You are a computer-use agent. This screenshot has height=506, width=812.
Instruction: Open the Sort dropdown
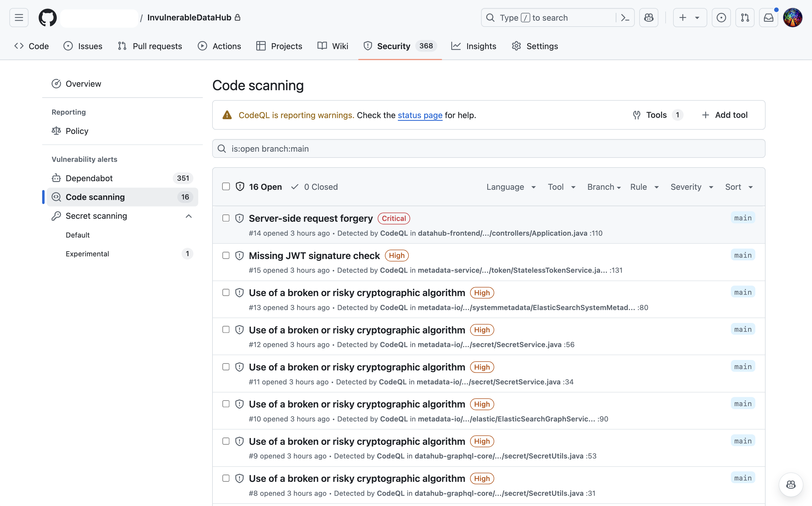pos(739,187)
